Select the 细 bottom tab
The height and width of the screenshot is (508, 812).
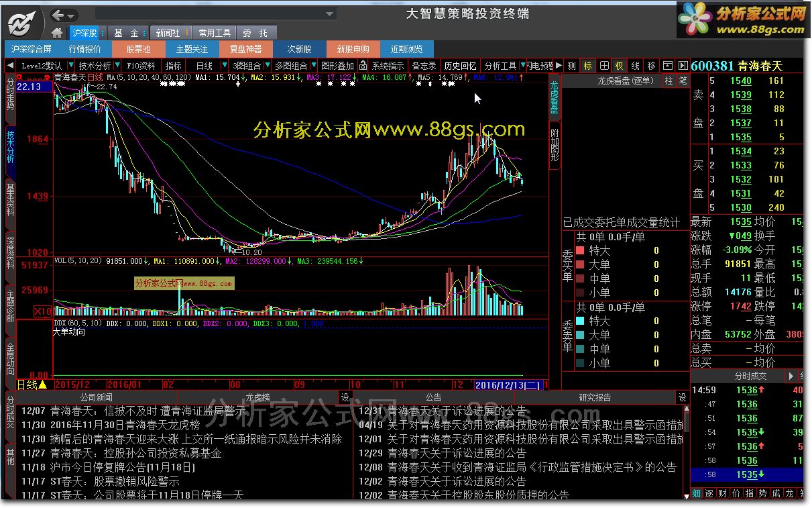click(697, 493)
